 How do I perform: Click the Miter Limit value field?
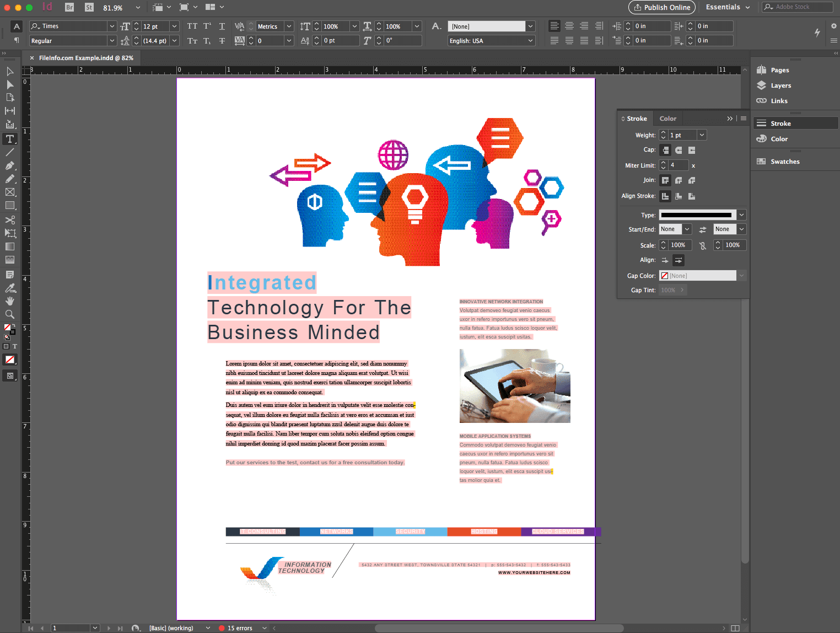pyautogui.click(x=679, y=165)
